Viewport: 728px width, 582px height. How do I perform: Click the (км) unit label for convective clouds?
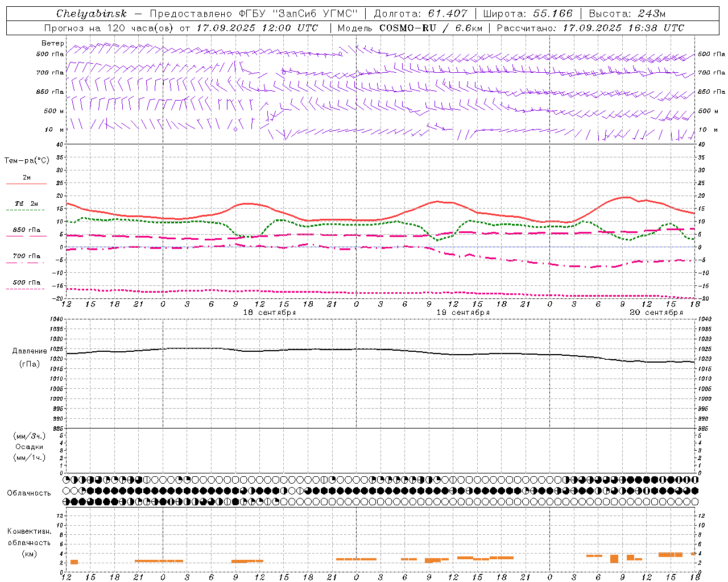[30, 554]
